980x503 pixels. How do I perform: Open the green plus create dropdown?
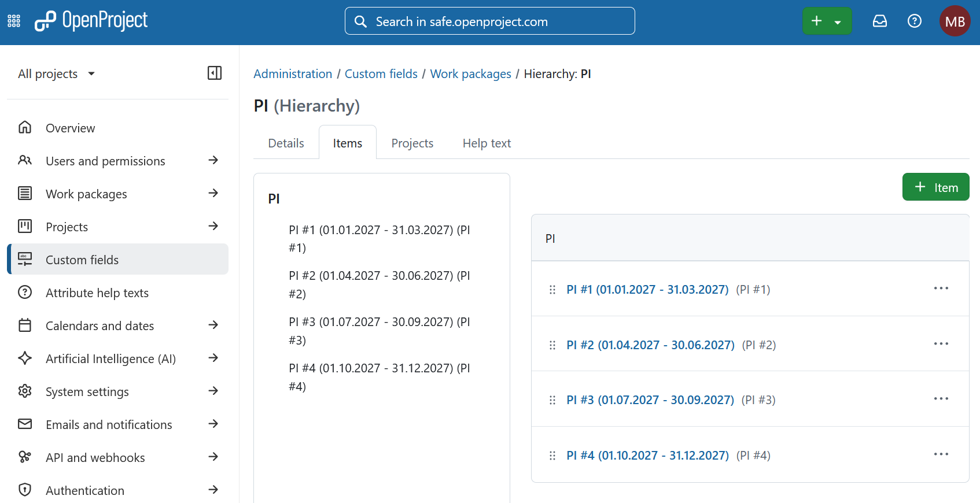[827, 21]
